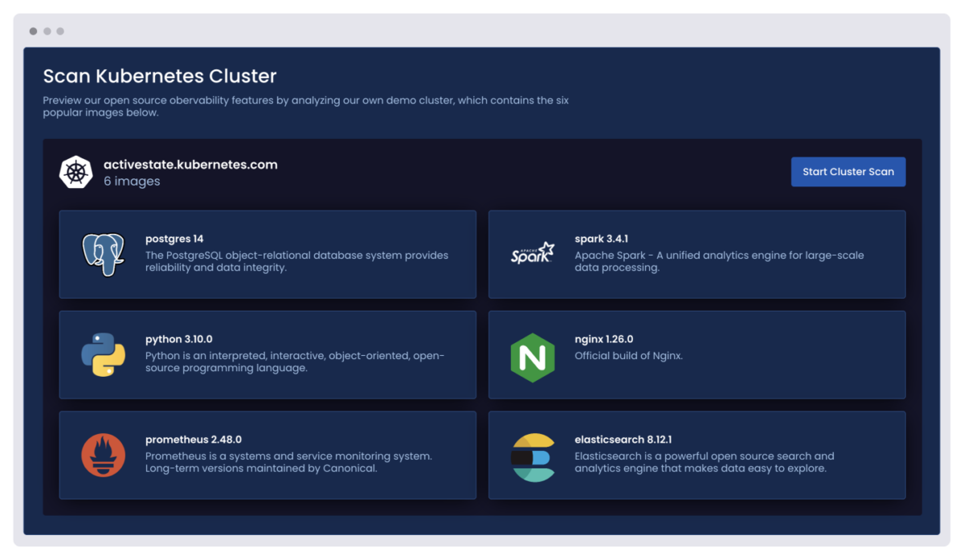
Task: Click the first window control dot
Action: click(x=33, y=31)
